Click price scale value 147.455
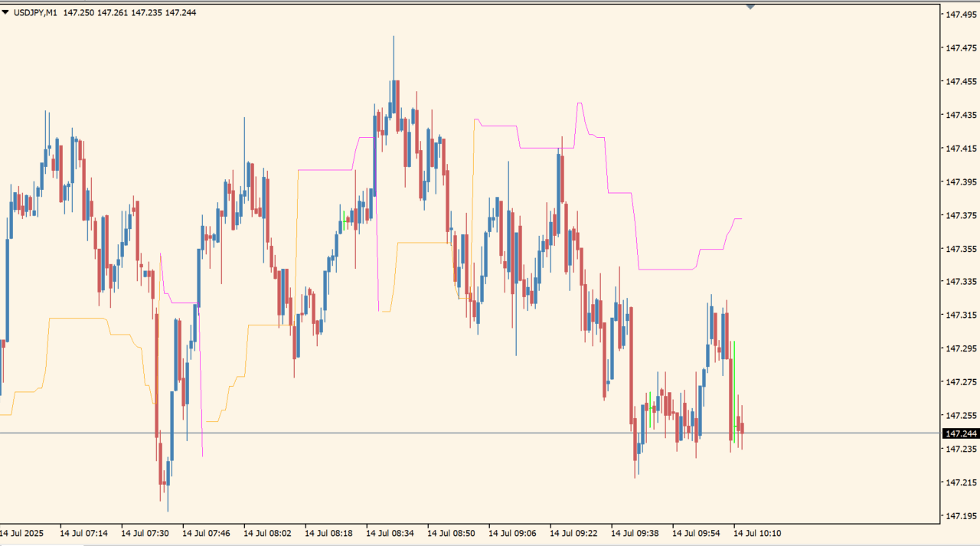This screenshot has height=546, width=980. click(x=961, y=81)
